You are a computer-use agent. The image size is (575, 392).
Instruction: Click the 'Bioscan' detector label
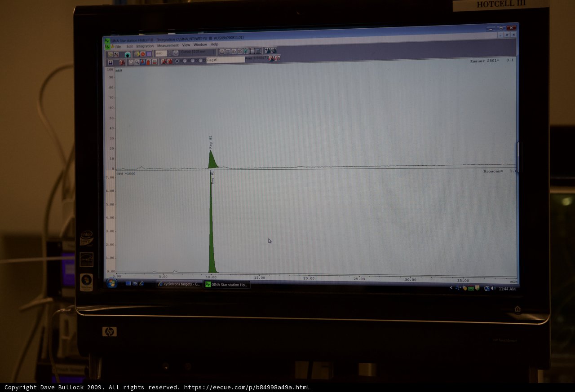(493, 172)
